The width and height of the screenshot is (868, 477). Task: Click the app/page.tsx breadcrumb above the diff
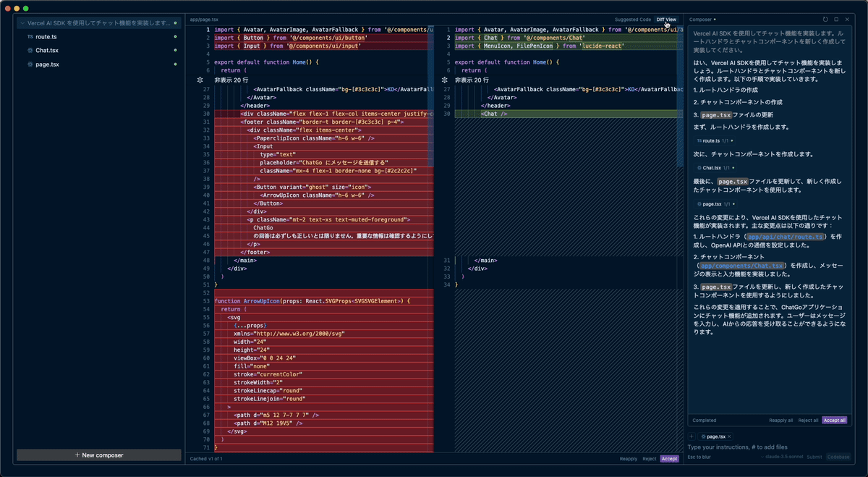point(204,20)
